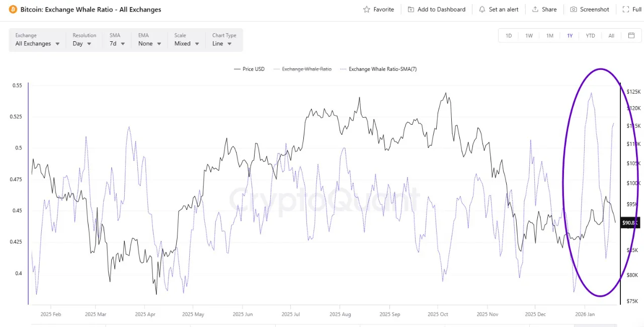Click the Favorite star icon
This screenshot has height=327, width=644.
click(368, 9)
